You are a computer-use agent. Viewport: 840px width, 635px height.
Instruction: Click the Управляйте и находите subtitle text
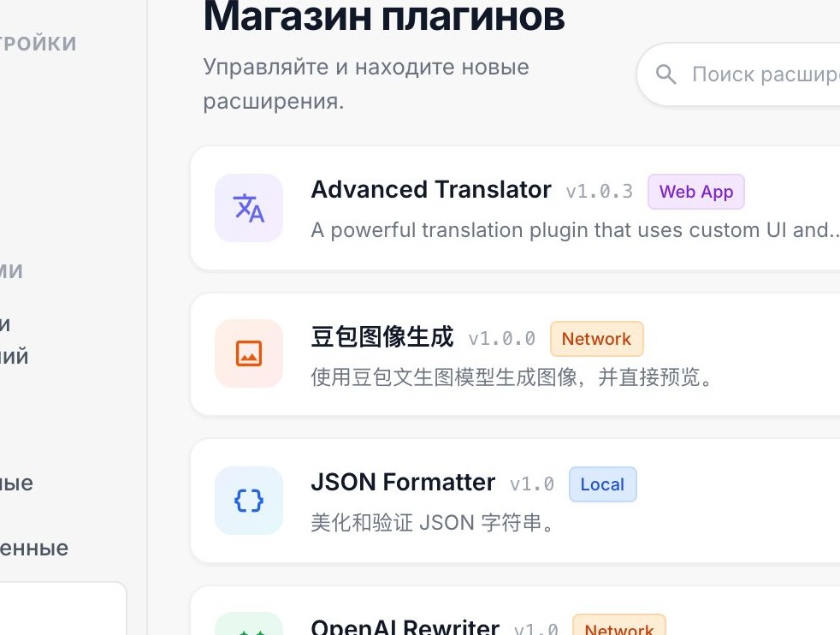click(x=366, y=84)
